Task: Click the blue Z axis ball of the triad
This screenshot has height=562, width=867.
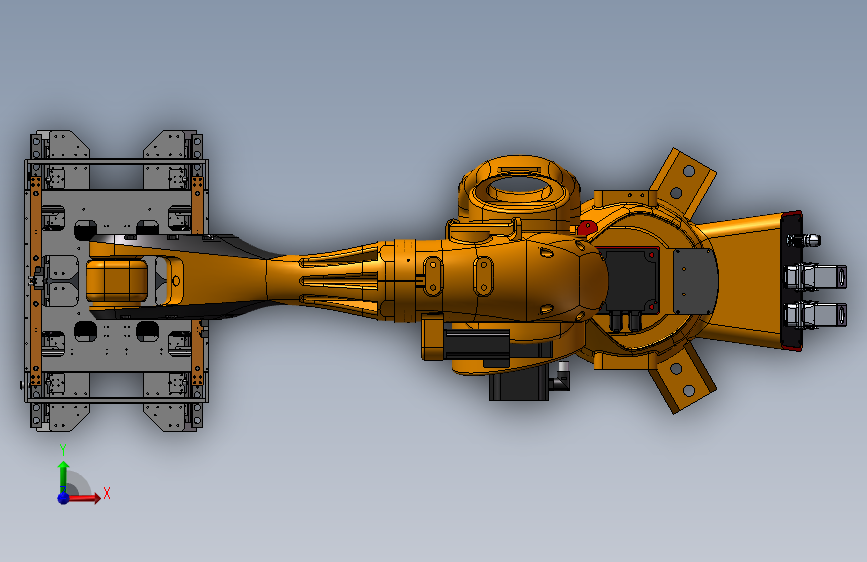Action: click(x=64, y=498)
